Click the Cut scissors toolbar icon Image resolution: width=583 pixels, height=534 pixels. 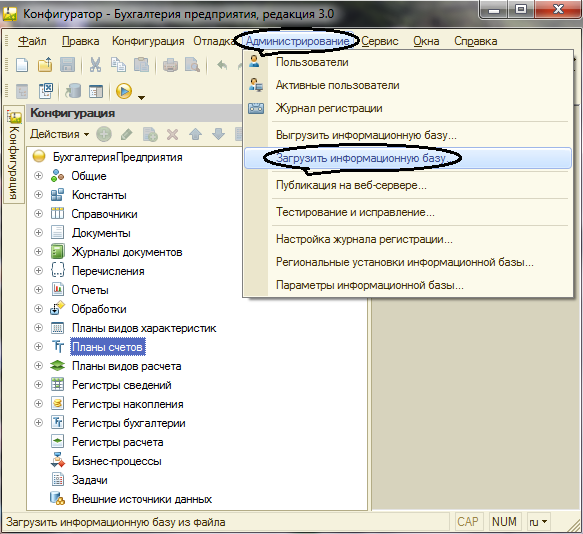96,65
